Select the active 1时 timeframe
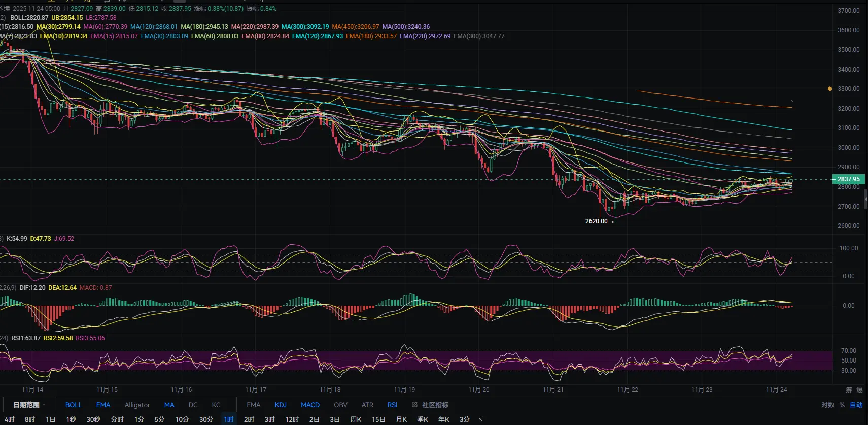This screenshot has height=425, width=868. tap(229, 419)
